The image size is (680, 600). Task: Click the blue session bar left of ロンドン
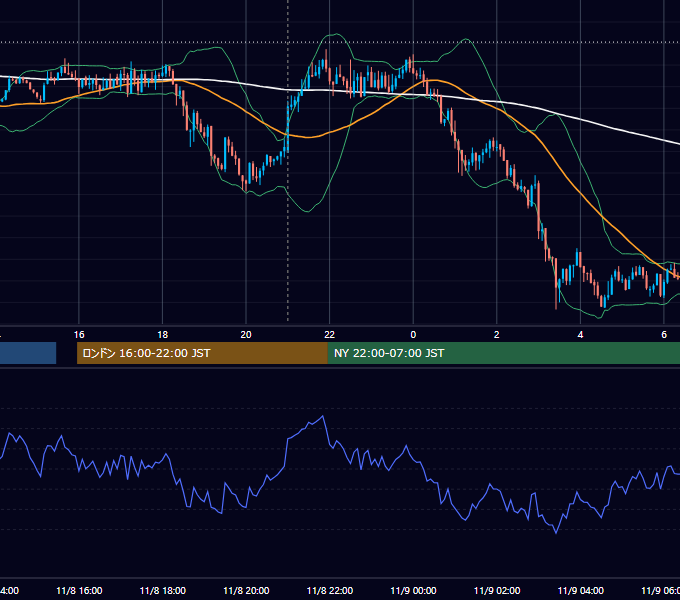point(28,353)
